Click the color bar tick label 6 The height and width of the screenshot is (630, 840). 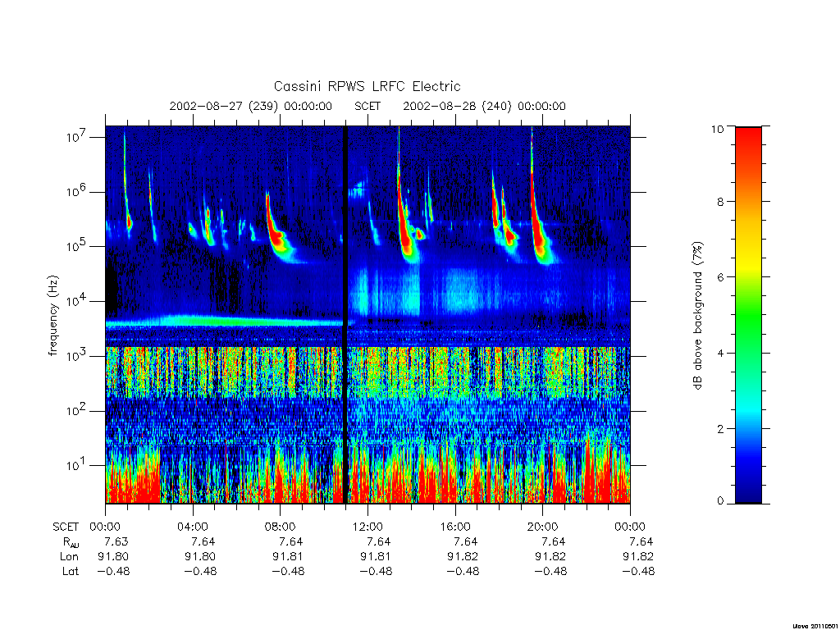click(x=720, y=277)
